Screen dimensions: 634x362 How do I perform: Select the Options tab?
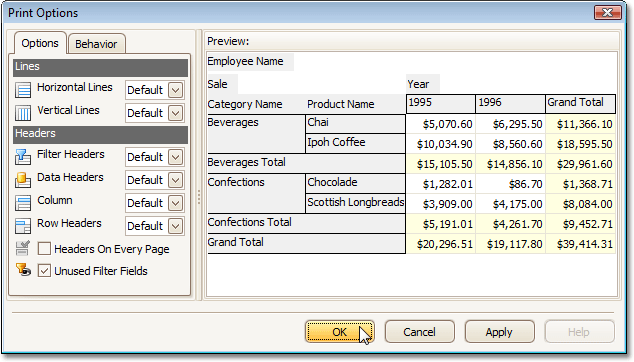[40, 43]
